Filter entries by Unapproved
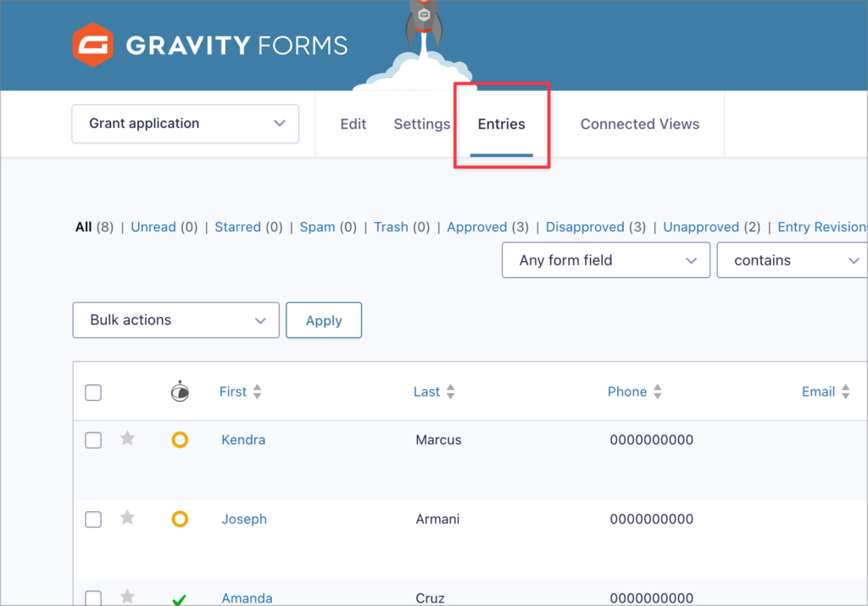 [x=701, y=227]
